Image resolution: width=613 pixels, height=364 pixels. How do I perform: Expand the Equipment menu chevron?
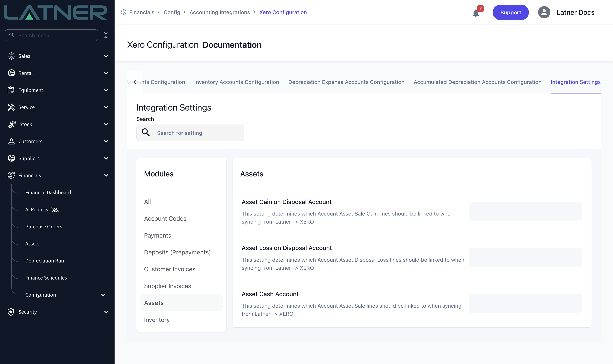click(x=106, y=90)
